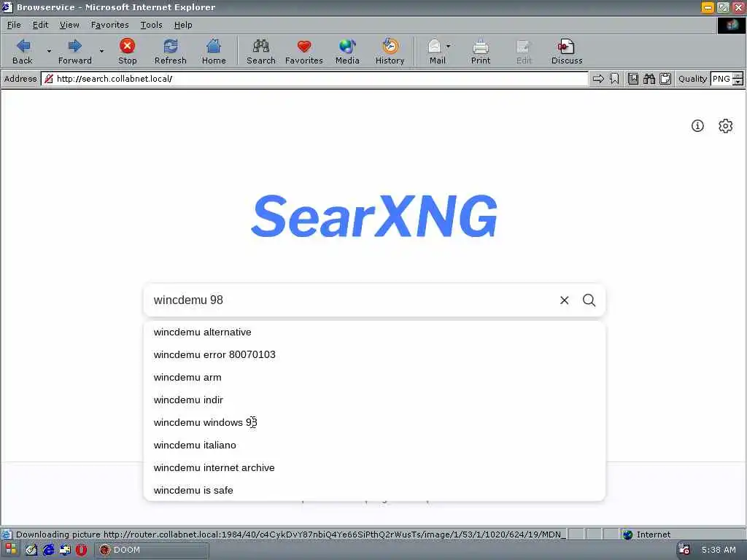The height and width of the screenshot is (560, 747).
Task: Stop the page from loading
Action: point(127,52)
